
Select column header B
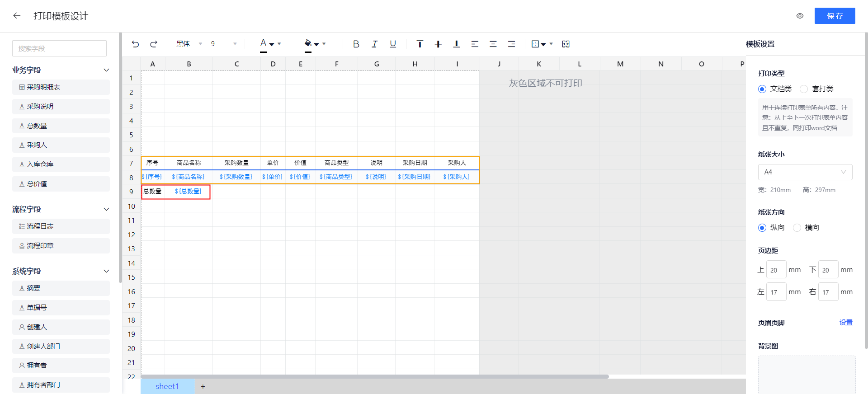pos(189,64)
